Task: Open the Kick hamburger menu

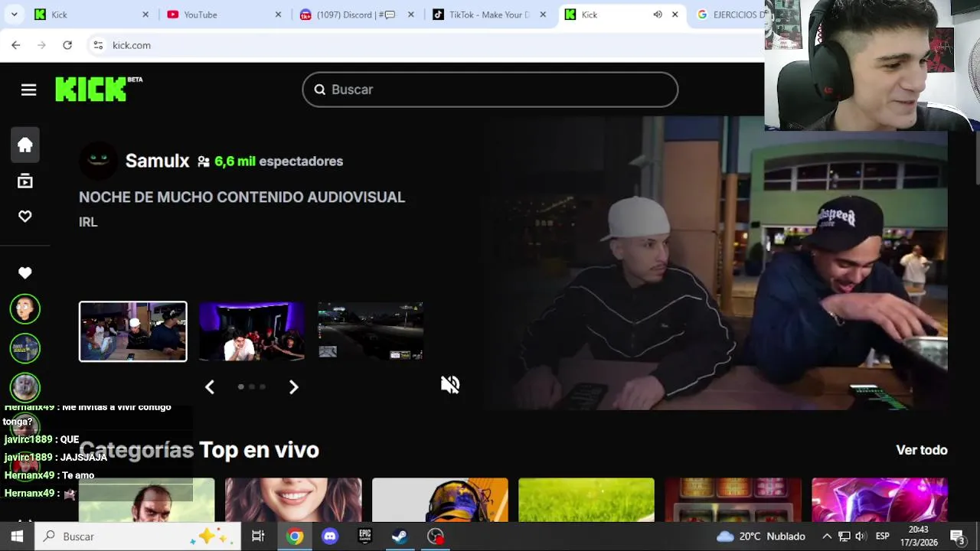Action: pos(28,90)
